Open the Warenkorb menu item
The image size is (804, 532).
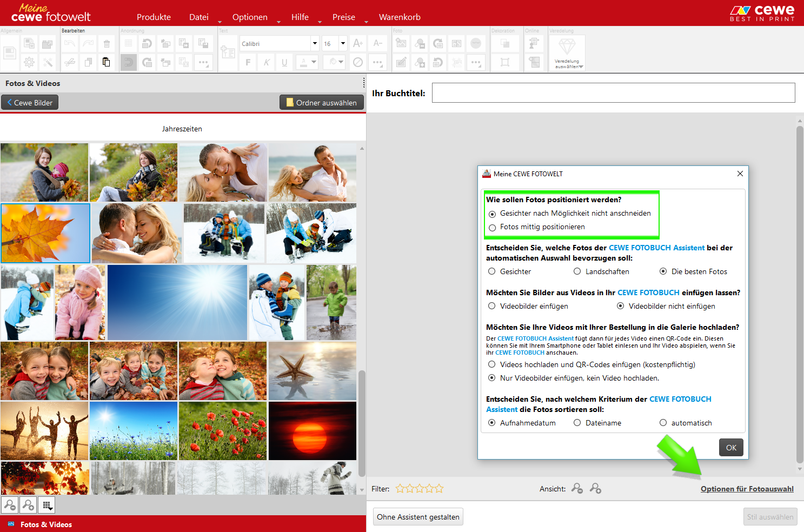point(400,17)
